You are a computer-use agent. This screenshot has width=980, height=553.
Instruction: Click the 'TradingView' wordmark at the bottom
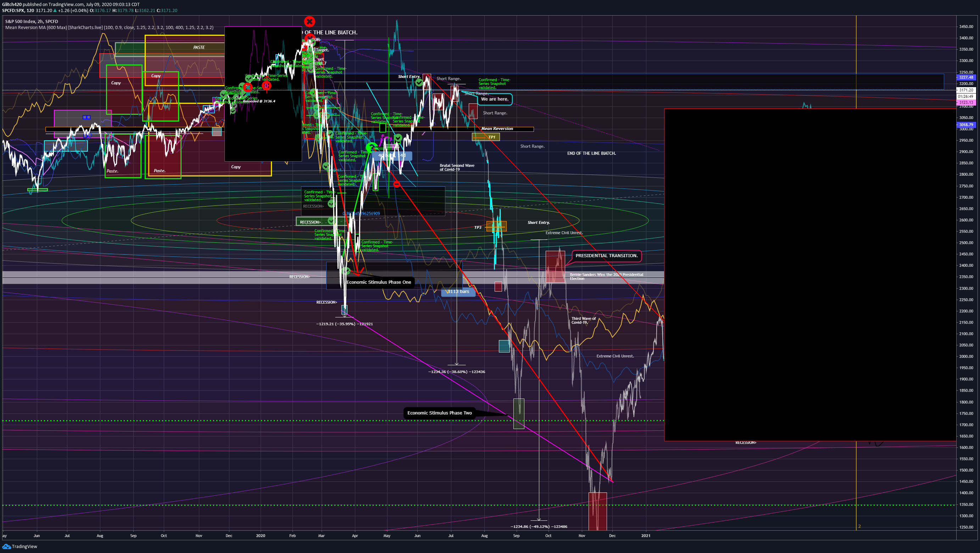tap(24, 547)
